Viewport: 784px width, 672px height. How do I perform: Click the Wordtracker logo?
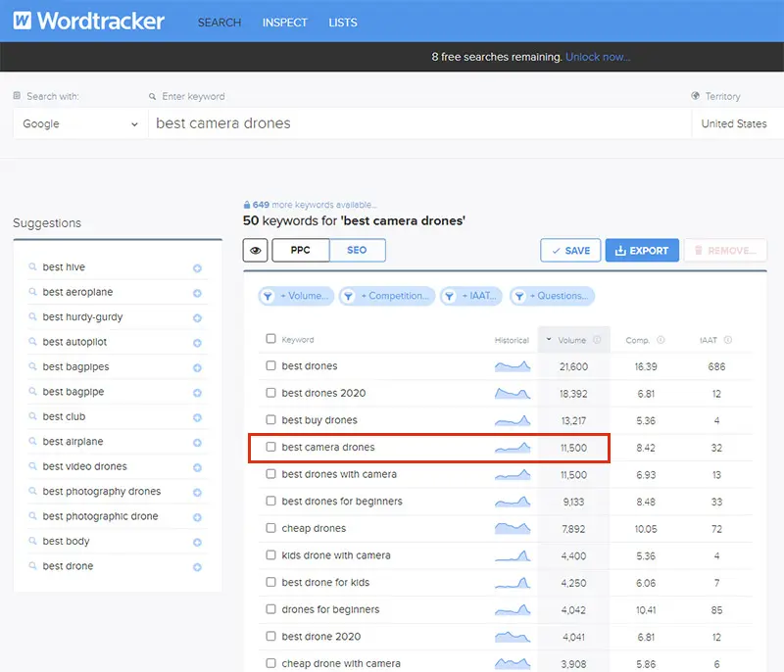pyautogui.click(x=88, y=21)
